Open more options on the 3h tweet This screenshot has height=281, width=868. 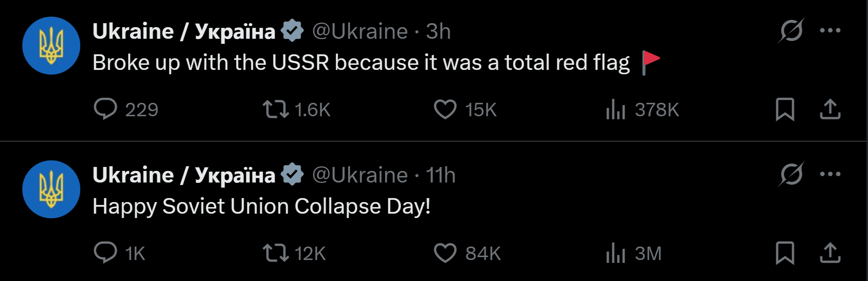click(830, 30)
